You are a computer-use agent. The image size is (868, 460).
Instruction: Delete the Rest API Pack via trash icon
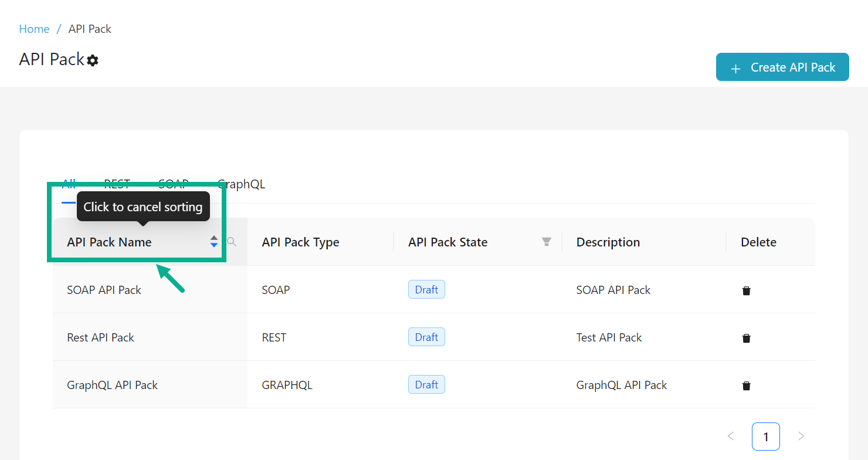746,338
